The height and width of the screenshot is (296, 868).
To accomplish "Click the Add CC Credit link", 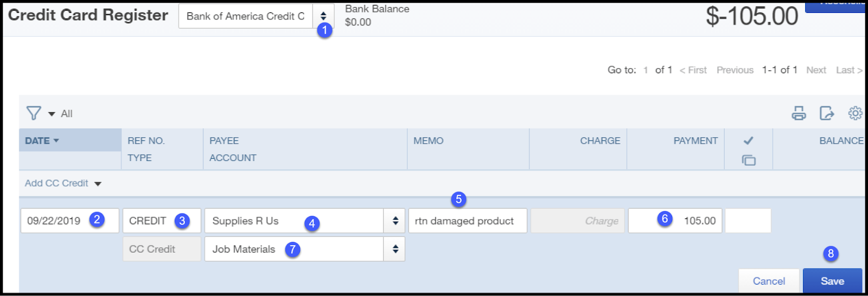I will coord(56,183).
